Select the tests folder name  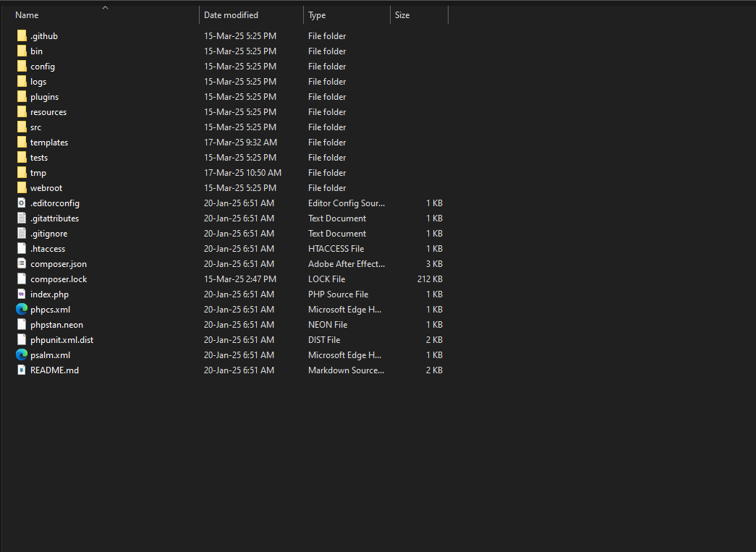[38, 157]
